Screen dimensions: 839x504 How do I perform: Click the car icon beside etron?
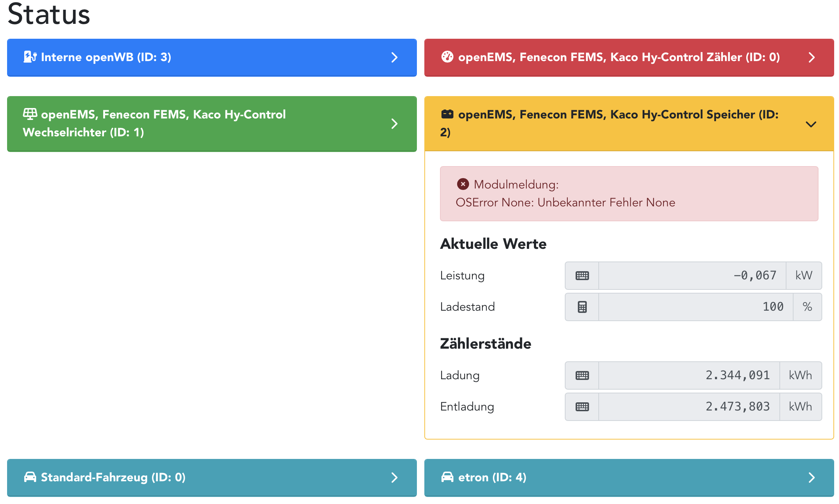[447, 477]
